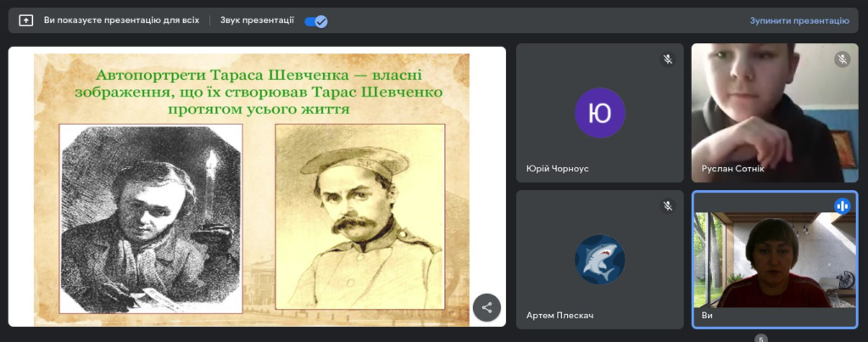Click the participant count badge showing 5
868x342 pixels.
[x=761, y=339]
